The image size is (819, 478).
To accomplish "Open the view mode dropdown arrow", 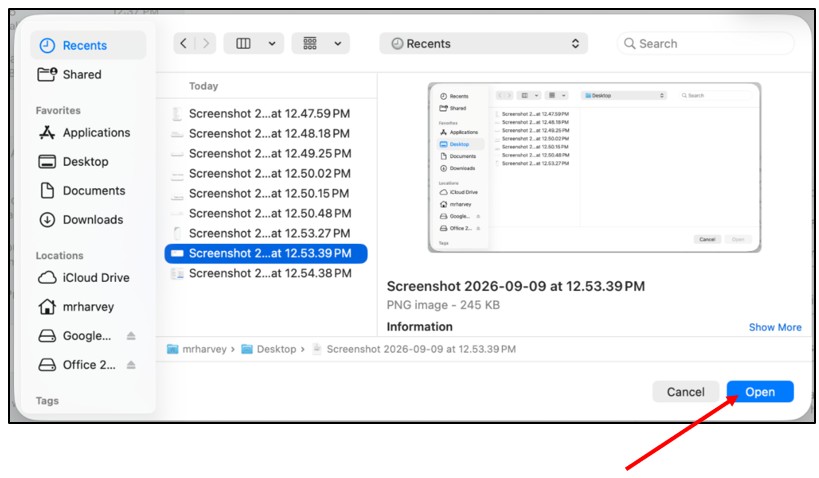I will coord(272,44).
